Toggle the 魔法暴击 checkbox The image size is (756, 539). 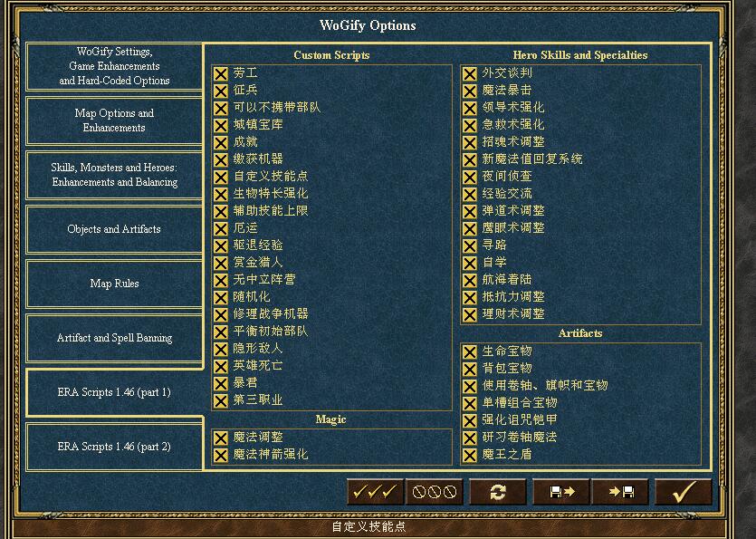(x=470, y=91)
